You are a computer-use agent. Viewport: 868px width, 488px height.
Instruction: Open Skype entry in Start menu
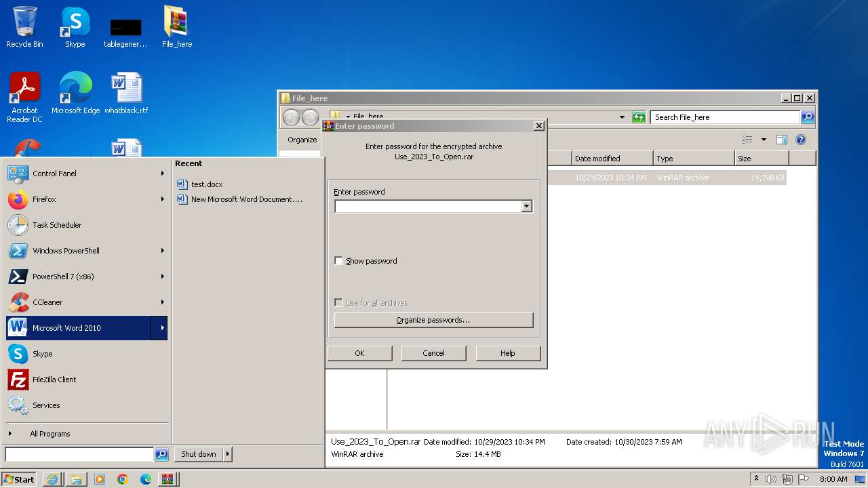click(87, 354)
